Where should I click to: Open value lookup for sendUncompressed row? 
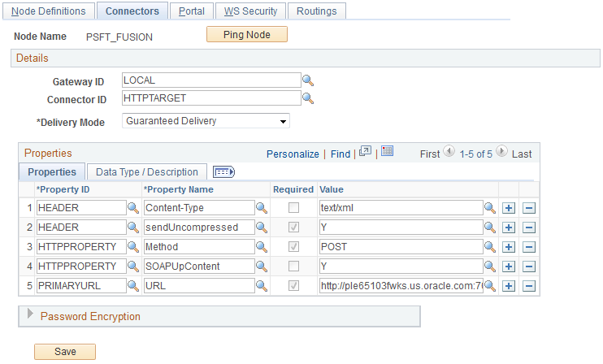490,227
